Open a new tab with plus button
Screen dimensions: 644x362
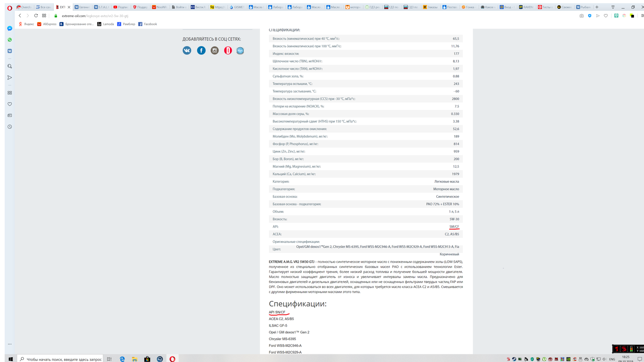597,7
